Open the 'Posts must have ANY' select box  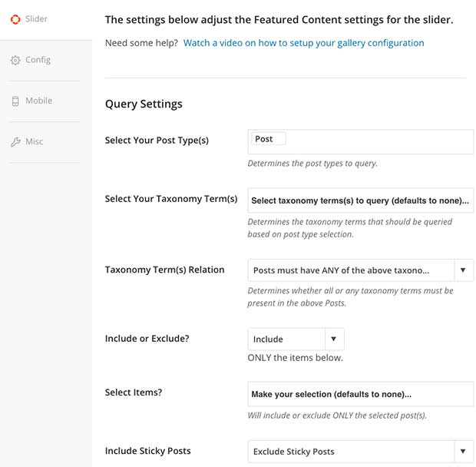[x=361, y=270]
